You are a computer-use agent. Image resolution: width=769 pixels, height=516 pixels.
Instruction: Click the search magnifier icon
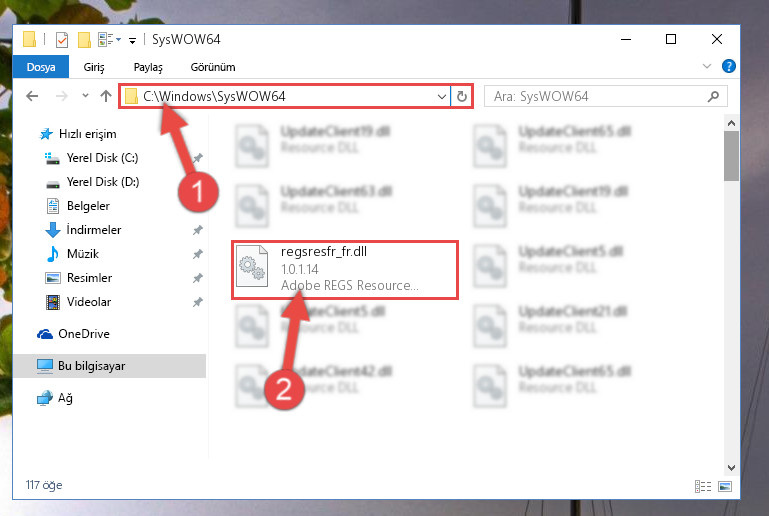[x=713, y=96]
